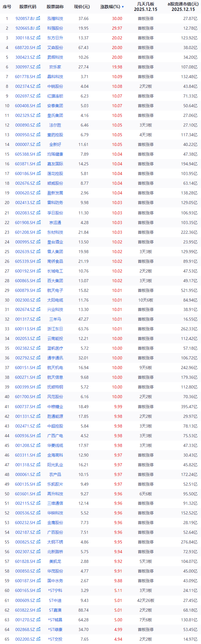The height and width of the screenshot is (644, 201).
Task: Click stock code link 002300.SZ
Action: [x=25, y=300]
